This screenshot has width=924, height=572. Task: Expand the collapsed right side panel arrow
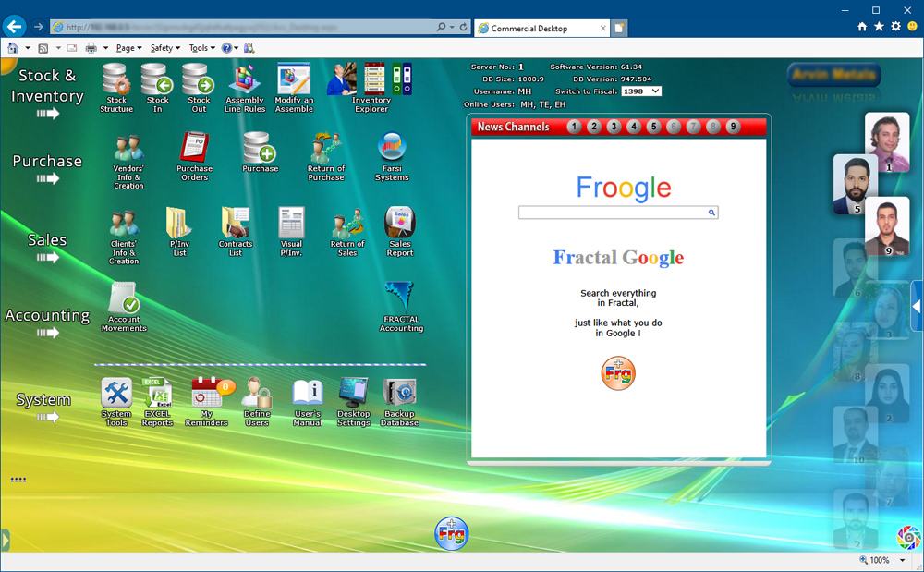917,306
